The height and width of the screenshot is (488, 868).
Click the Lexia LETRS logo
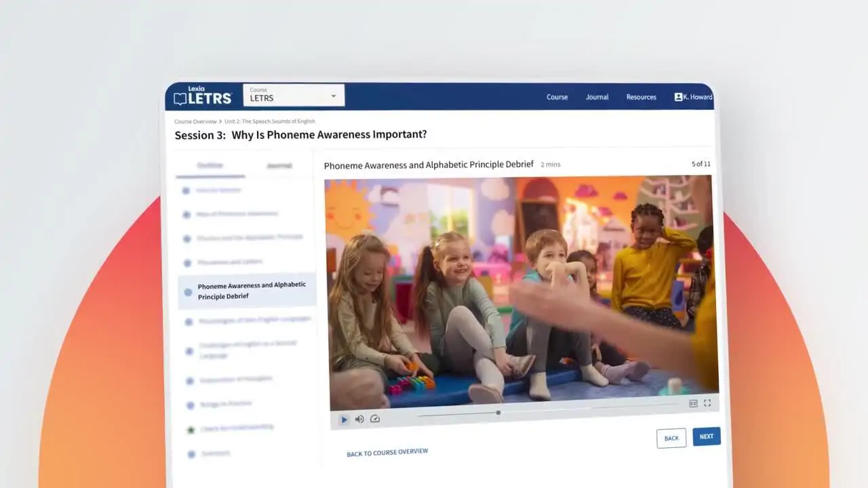(202, 97)
